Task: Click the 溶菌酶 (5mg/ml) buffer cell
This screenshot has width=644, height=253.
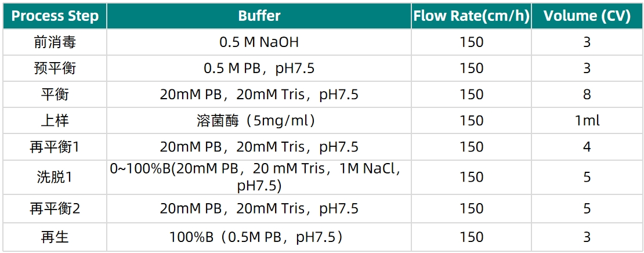Action: pos(259,121)
